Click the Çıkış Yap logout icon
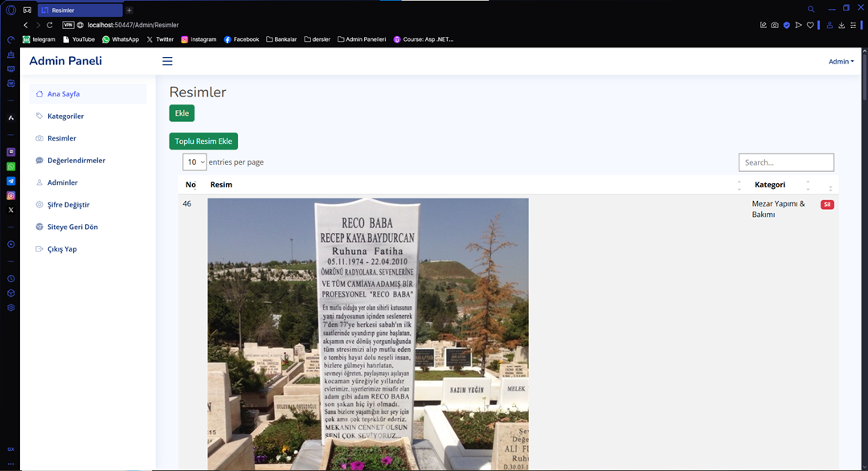868x471 pixels. (39, 249)
